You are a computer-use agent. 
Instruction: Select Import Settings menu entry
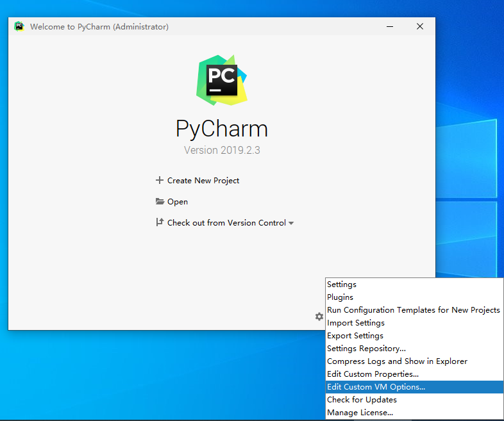(356, 323)
